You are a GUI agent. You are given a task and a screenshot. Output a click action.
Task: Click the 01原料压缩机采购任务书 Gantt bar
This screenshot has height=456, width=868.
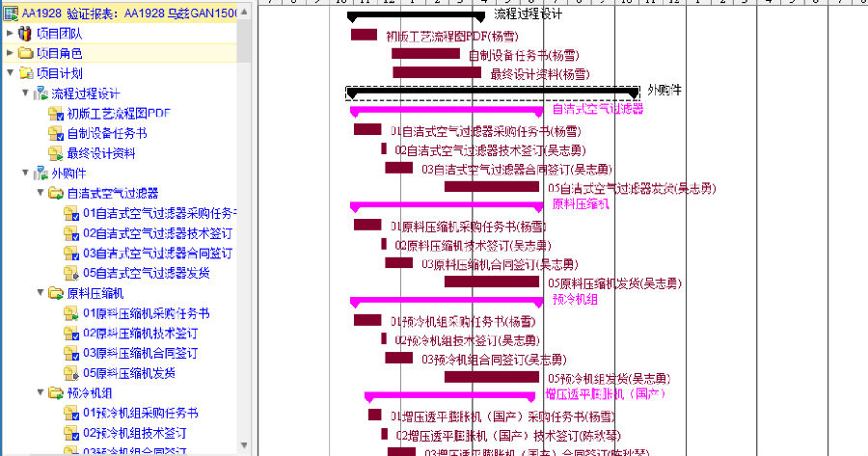tap(367, 225)
